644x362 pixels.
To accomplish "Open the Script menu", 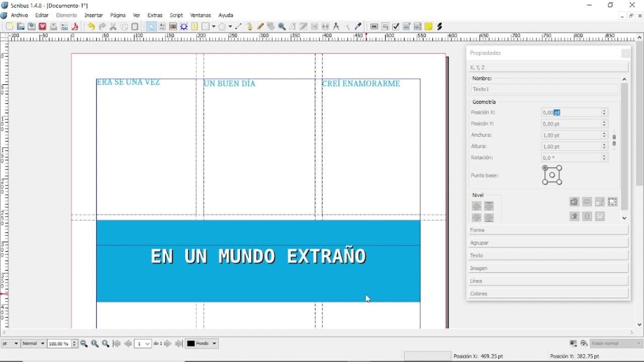I will (x=176, y=16).
